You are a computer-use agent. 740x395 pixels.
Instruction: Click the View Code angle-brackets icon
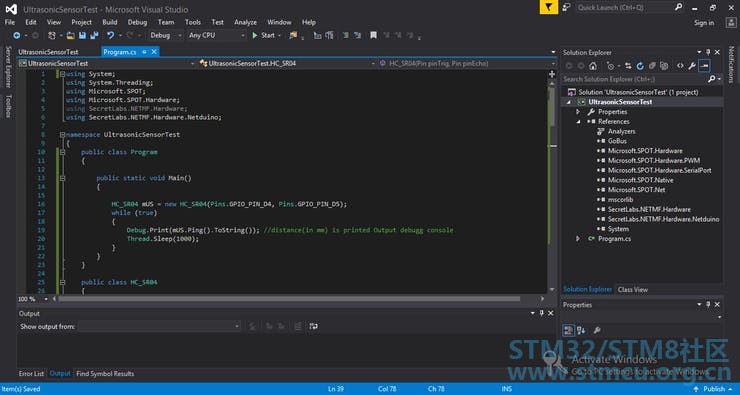pos(680,66)
